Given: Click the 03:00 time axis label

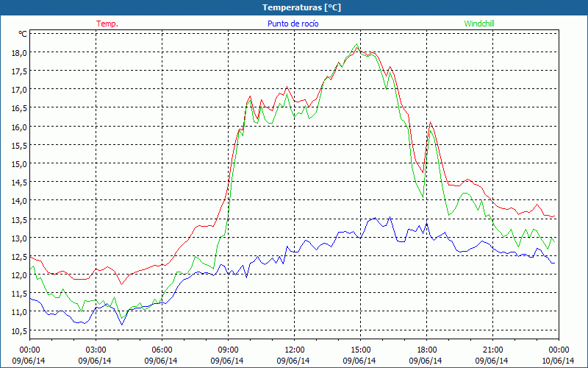Looking at the screenshot, I should click(96, 350).
